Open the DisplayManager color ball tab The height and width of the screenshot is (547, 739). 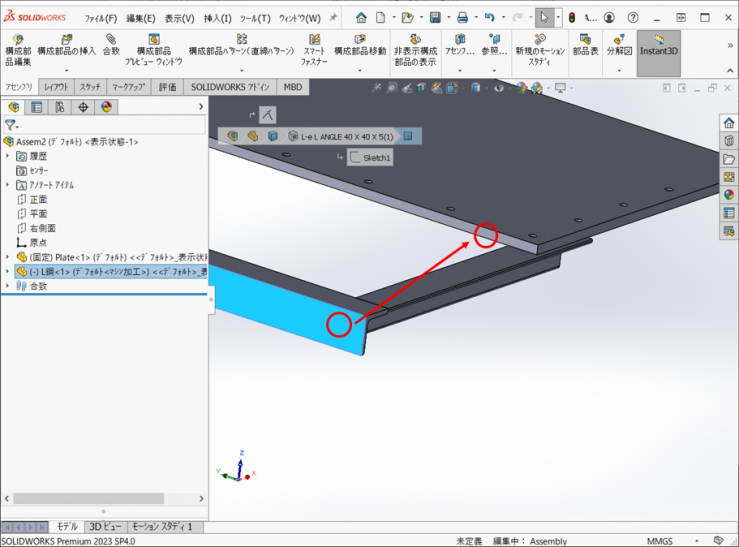tap(105, 107)
